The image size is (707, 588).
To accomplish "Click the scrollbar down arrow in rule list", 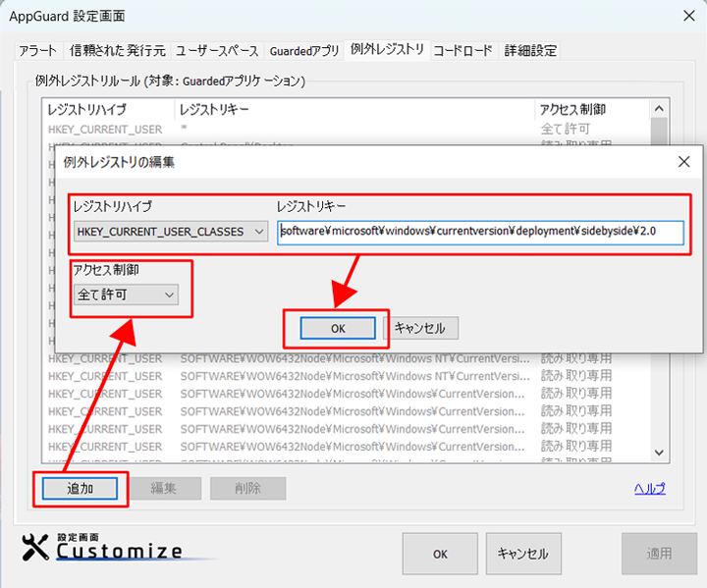I will (660, 452).
